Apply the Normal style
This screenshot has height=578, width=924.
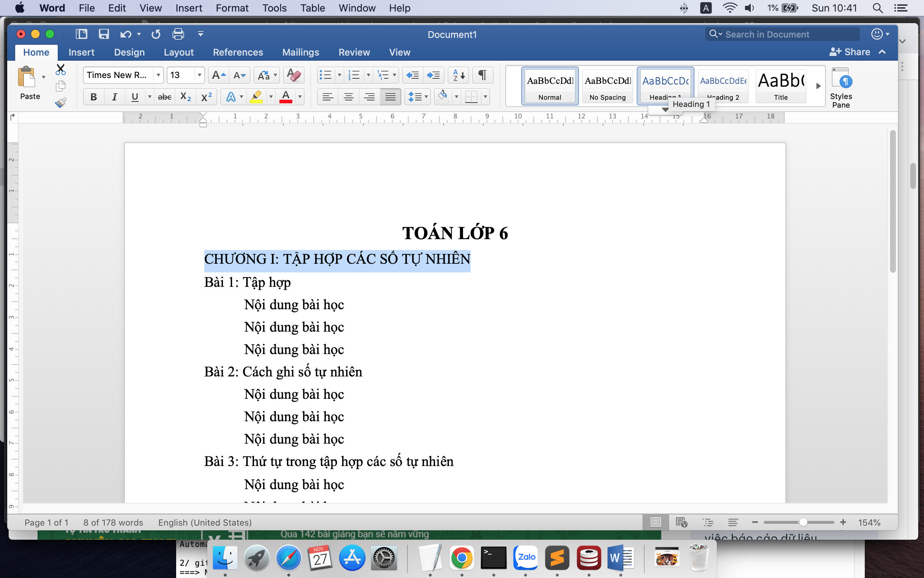pos(550,86)
